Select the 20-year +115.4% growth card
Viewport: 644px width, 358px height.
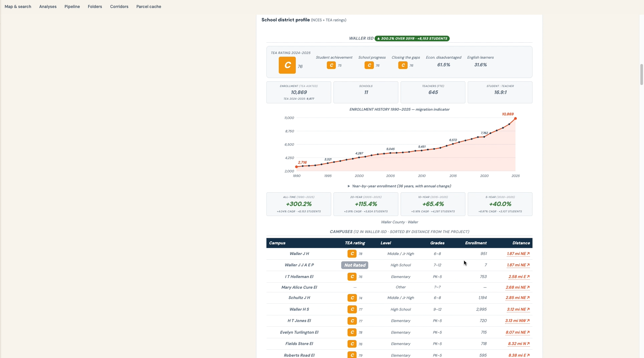click(366, 204)
